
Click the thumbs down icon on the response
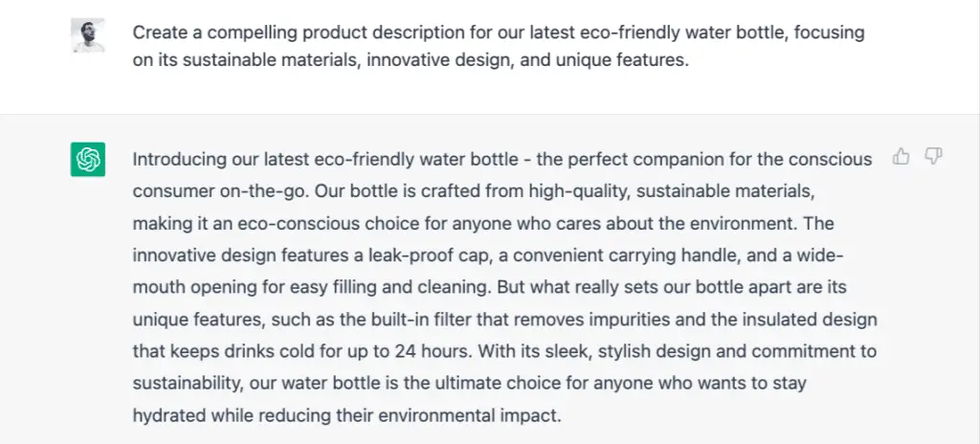click(x=933, y=156)
